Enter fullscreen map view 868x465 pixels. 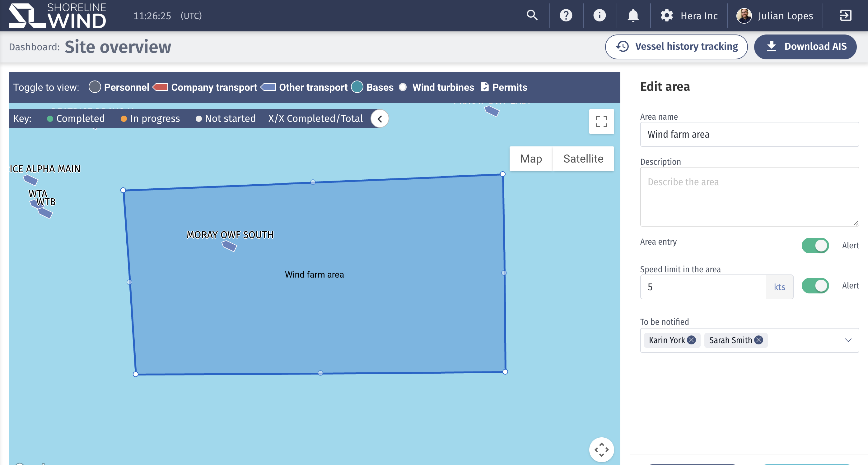601,122
